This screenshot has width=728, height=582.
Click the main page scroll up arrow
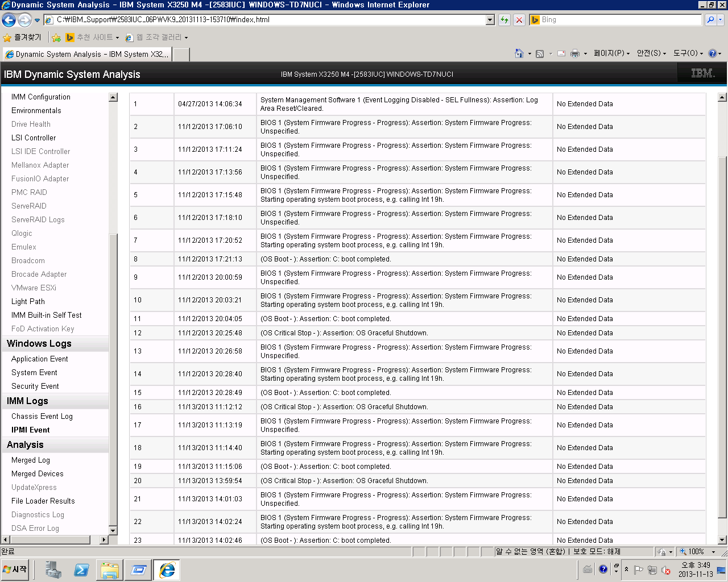click(x=722, y=97)
